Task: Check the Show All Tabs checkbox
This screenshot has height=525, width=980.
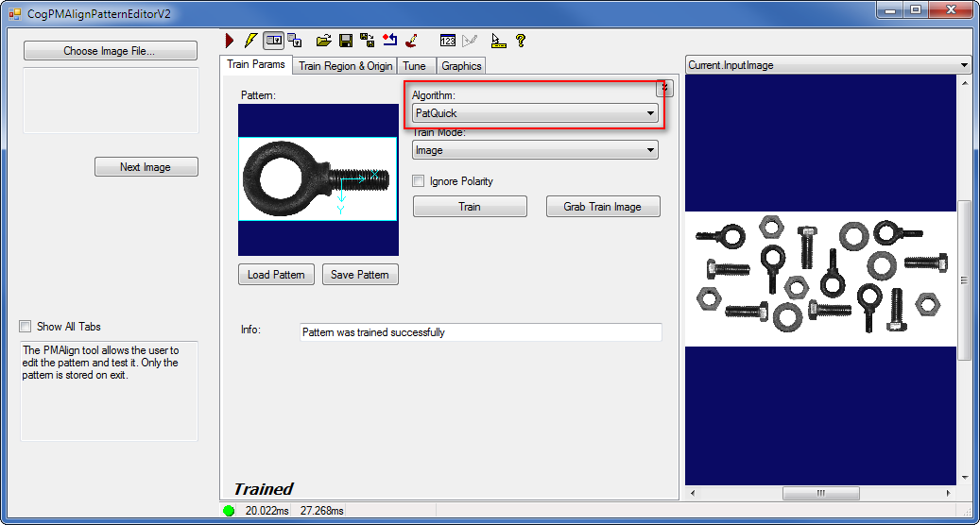Action: tap(26, 327)
